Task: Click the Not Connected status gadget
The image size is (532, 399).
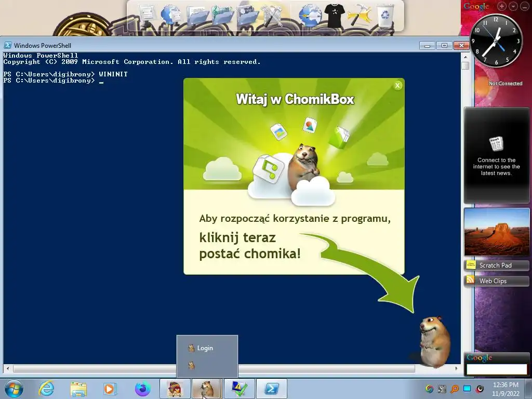Action: pyautogui.click(x=505, y=84)
